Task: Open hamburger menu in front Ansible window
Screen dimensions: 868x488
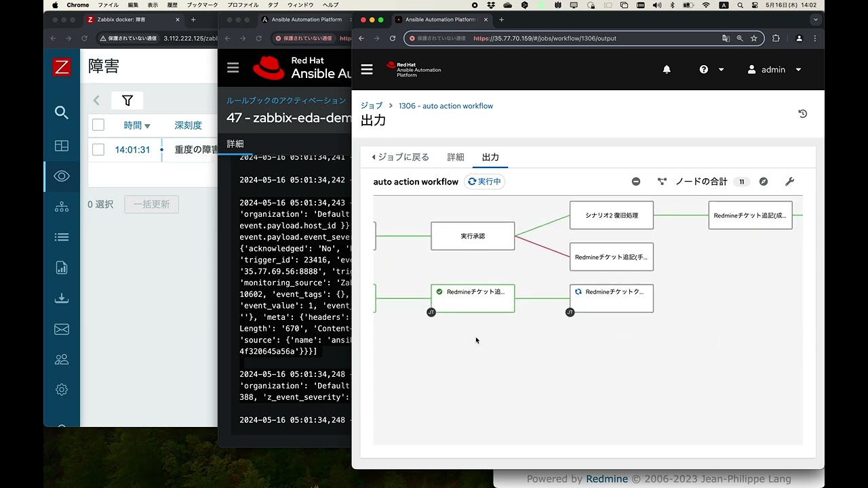Action: tap(367, 69)
